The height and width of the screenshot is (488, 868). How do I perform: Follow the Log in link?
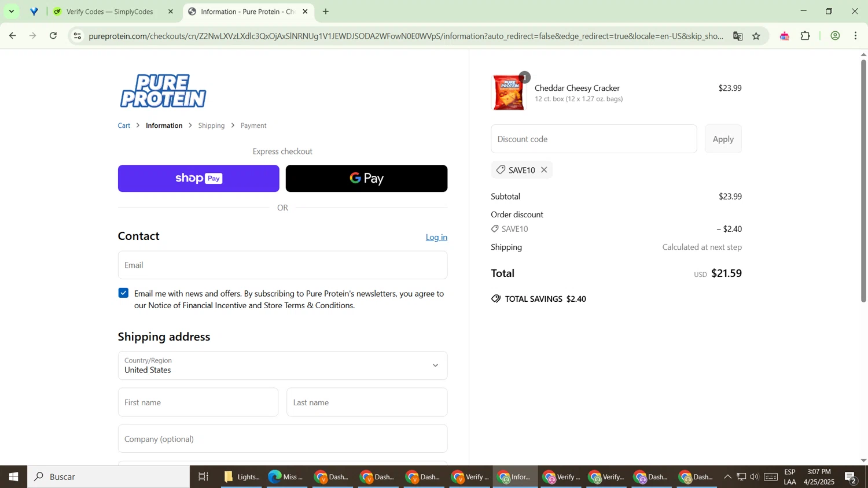click(436, 237)
